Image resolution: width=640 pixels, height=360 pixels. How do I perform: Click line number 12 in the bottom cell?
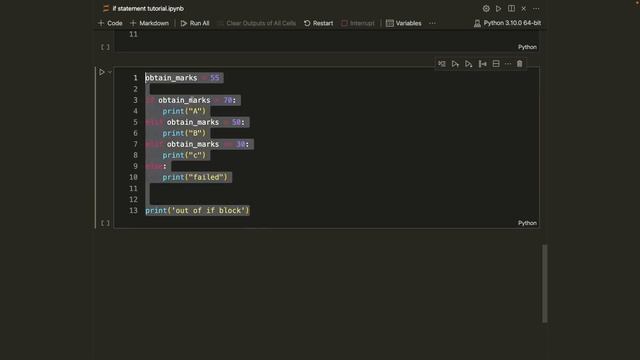[x=133, y=200]
